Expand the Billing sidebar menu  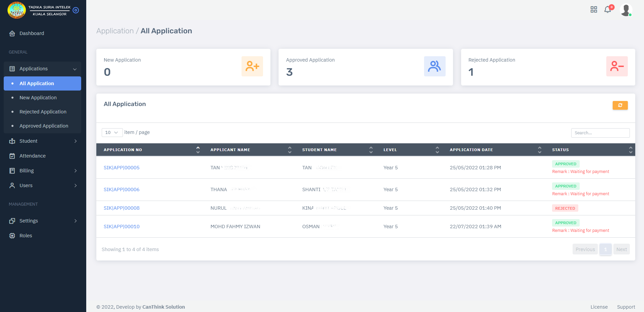coord(42,171)
